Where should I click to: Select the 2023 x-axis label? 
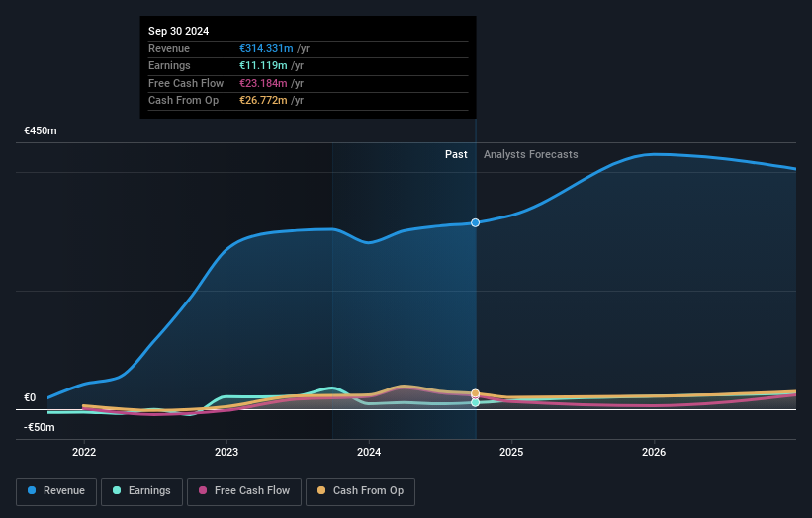(x=226, y=453)
